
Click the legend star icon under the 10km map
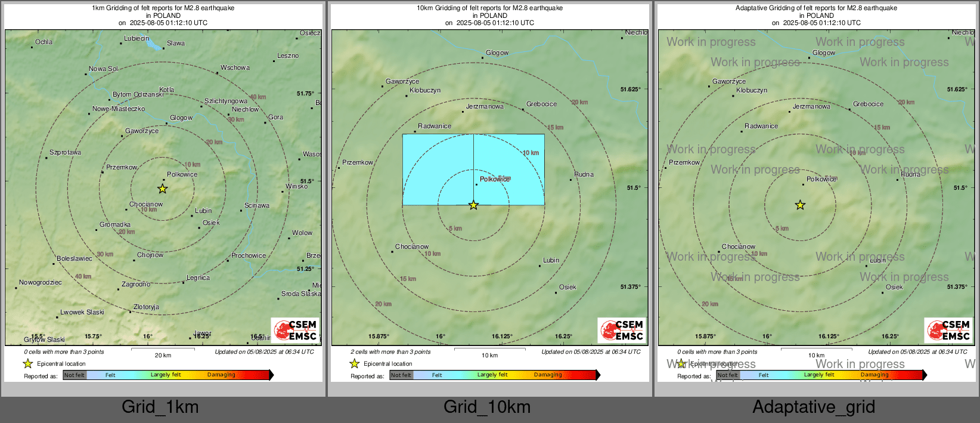pos(354,363)
